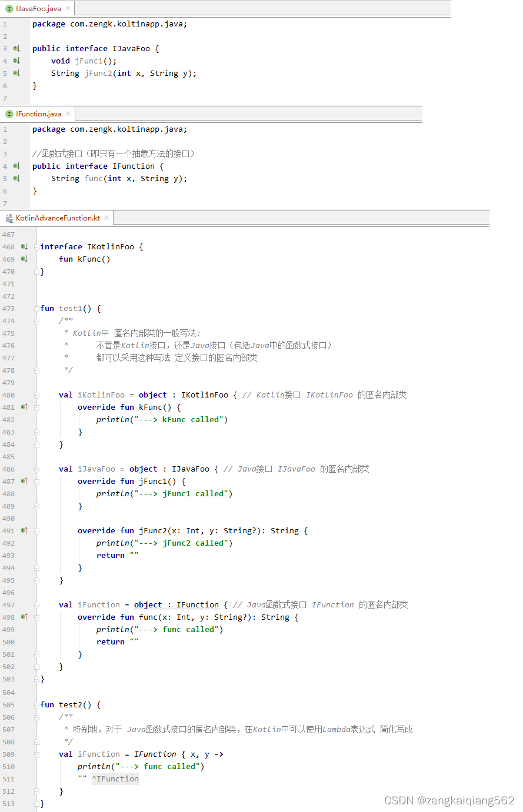
Task: Click gutter icon beside fun kFunc() line 469
Action: (x=24, y=259)
